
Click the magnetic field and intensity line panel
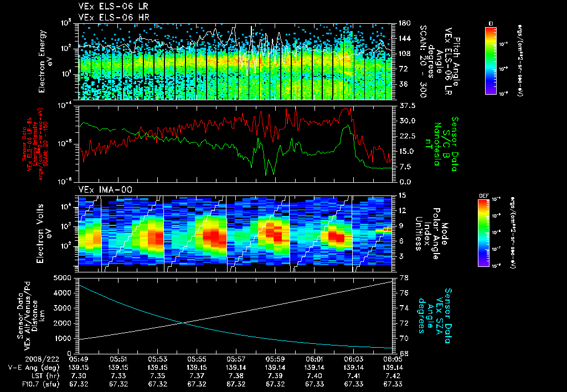[235, 144]
